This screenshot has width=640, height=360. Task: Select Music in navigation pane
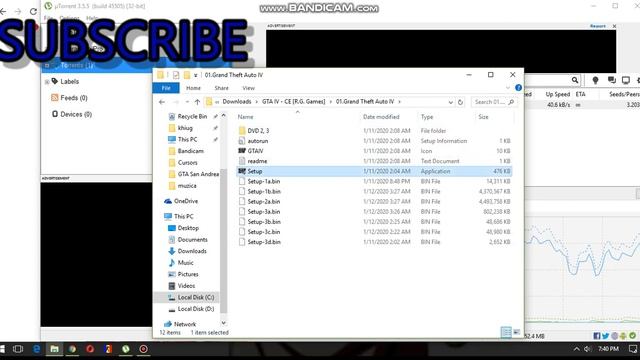coord(185,263)
